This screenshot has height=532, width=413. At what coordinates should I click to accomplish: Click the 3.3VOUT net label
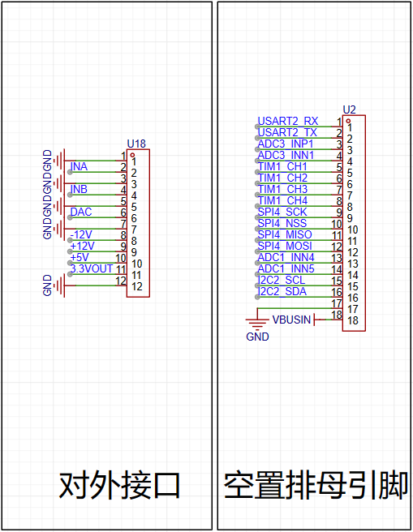92,268
